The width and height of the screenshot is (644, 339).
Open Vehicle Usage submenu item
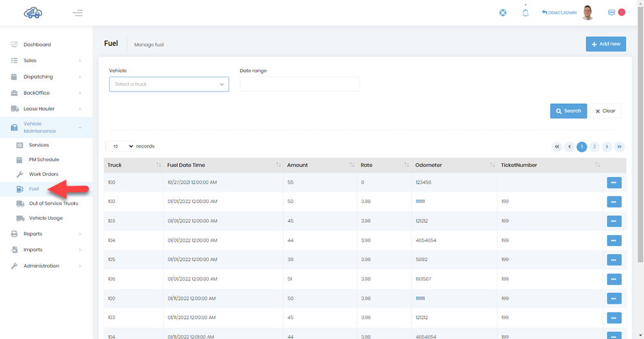(x=46, y=218)
